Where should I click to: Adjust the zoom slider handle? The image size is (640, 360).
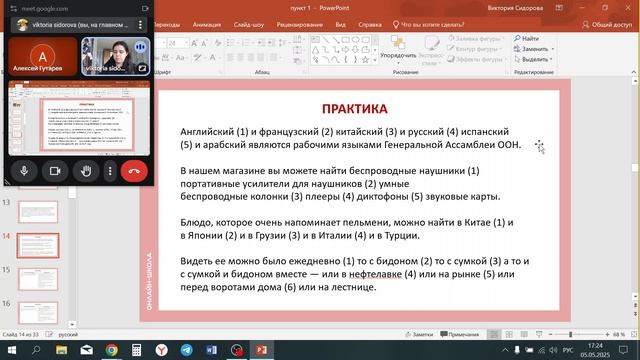pos(571,334)
